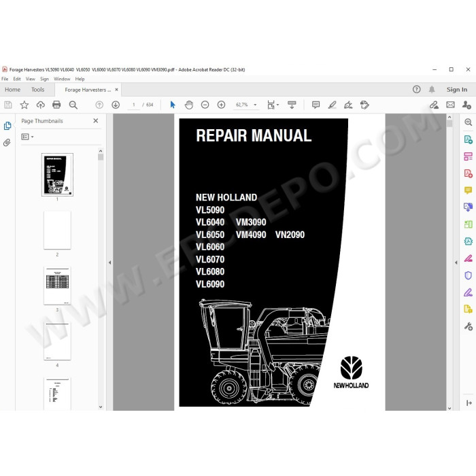
Task: Open Fill & Sign pen tool in right pane
Action: coord(468,292)
